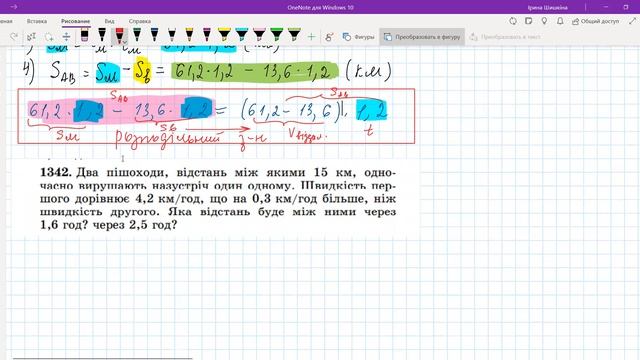Click the green highlighted expression 61,2·1,2 − 13,6·1,2
Screen dimensions: 640x360
pos(254,71)
